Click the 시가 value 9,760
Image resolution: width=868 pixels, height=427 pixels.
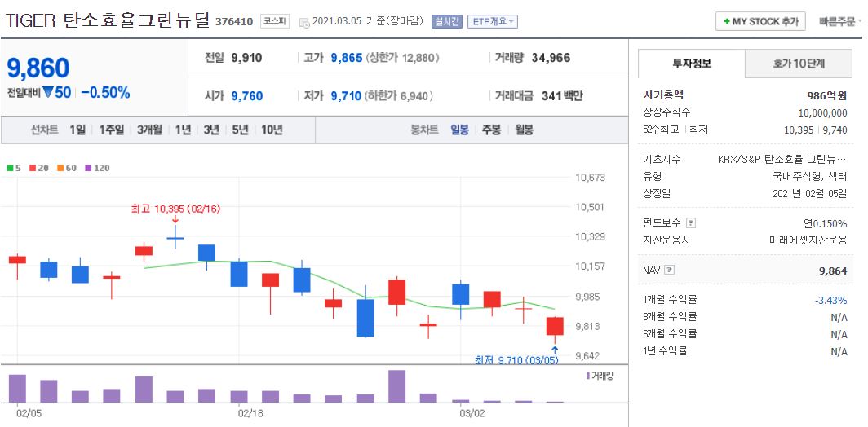247,96
